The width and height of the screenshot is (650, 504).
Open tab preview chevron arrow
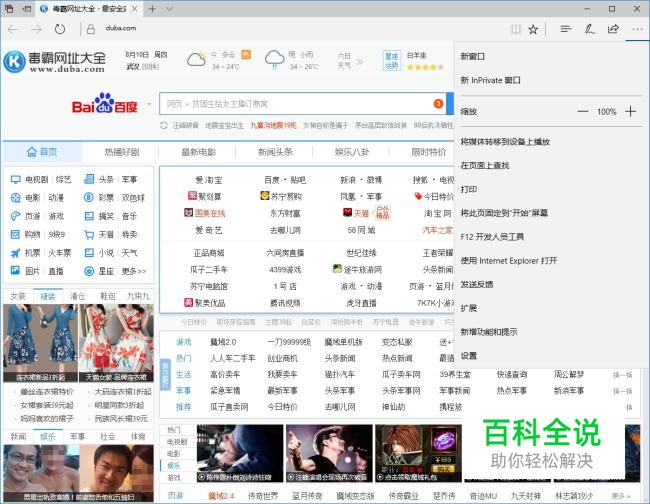point(170,9)
